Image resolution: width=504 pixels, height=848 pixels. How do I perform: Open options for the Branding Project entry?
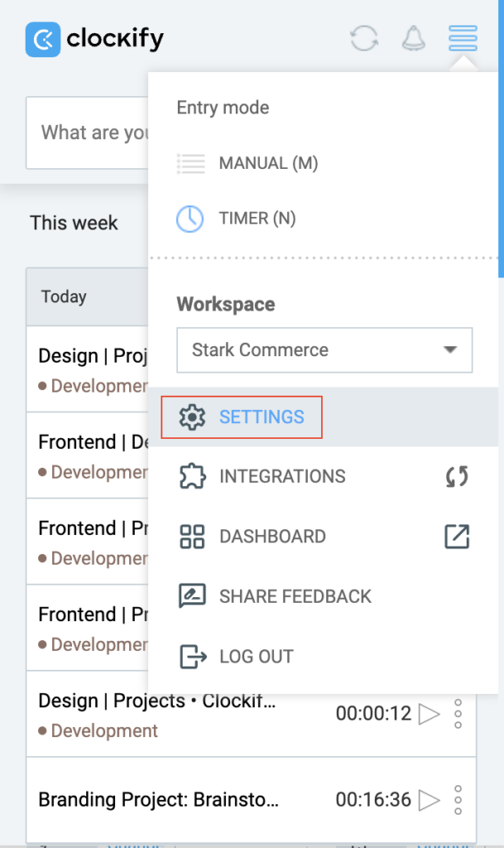pos(458,800)
